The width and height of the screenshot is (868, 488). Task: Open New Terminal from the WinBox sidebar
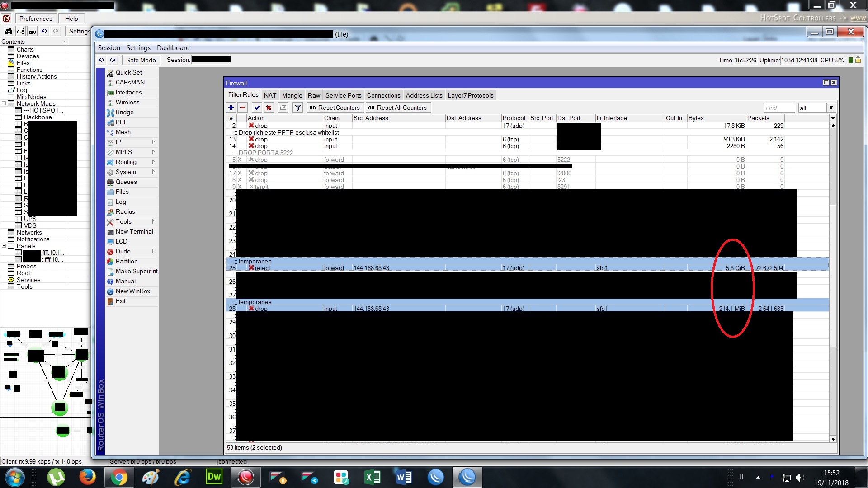pyautogui.click(x=134, y=231)
